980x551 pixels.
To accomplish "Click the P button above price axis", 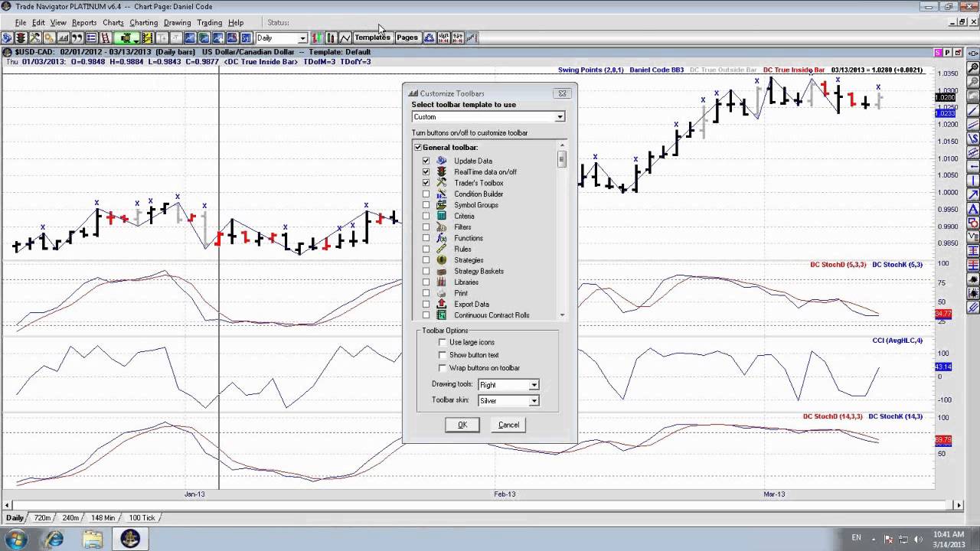I will 948,53.
